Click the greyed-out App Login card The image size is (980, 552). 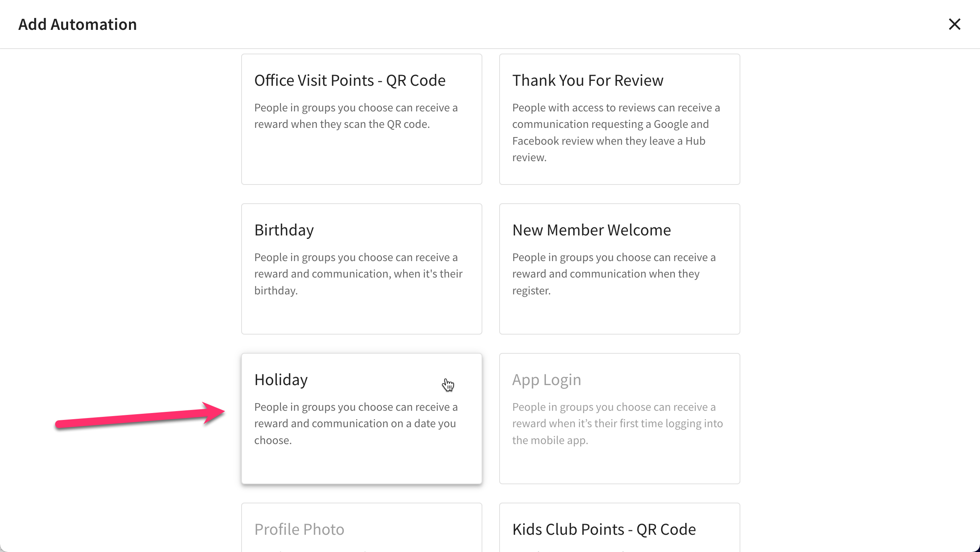(619, 418)
